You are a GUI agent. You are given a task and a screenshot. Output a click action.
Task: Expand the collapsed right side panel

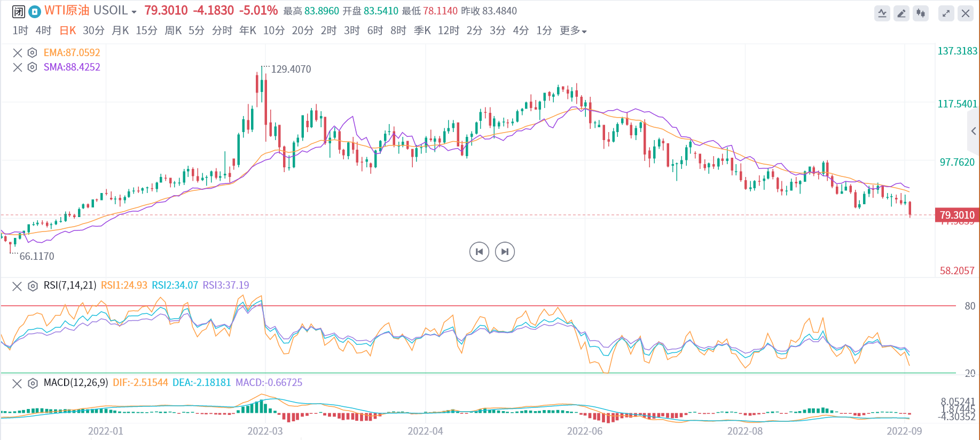(974, 131)
